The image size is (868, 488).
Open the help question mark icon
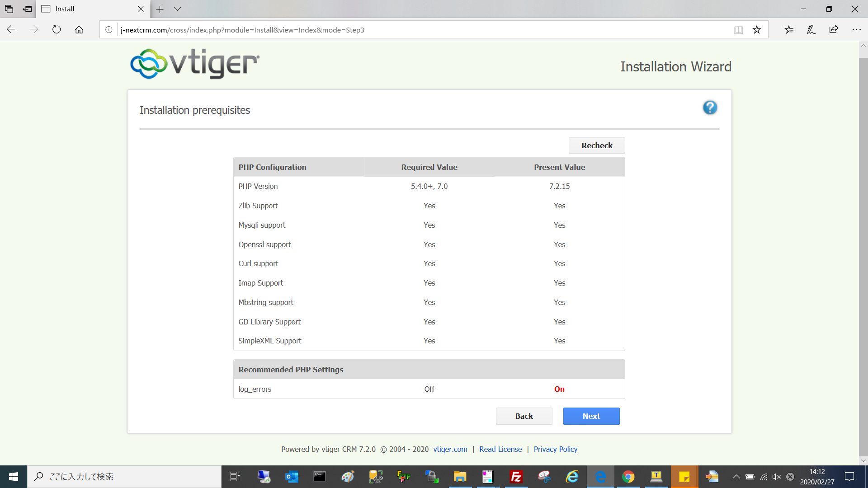point(710,108)
